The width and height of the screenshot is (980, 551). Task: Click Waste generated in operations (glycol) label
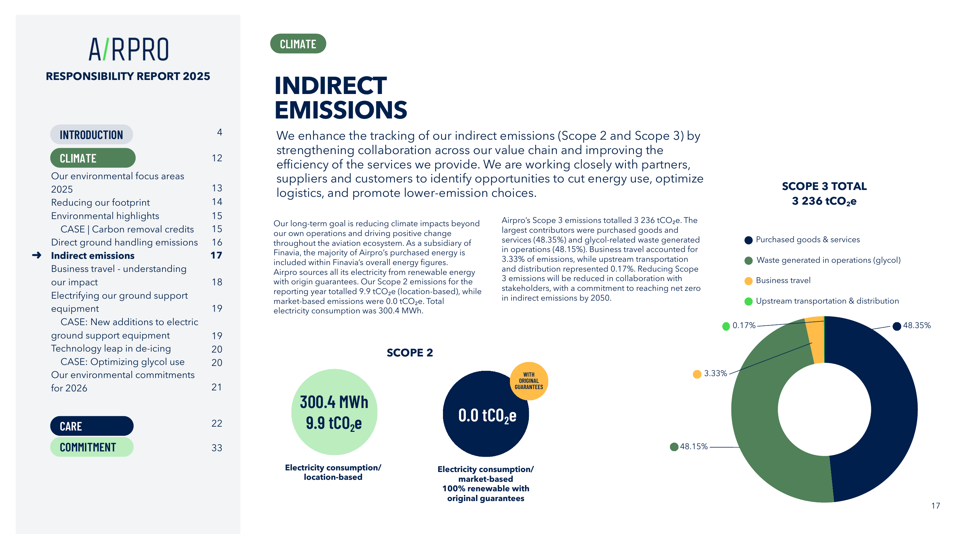pos(828,260)
